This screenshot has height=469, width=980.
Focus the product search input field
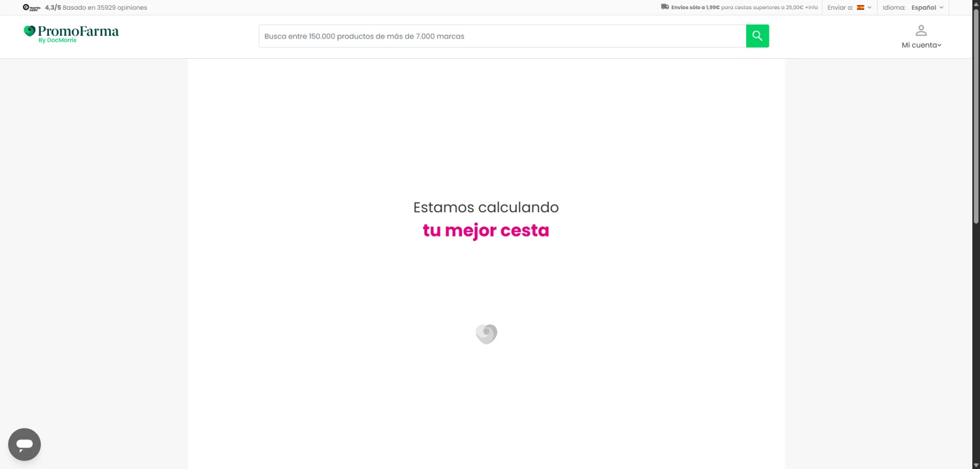click(502, 36)
